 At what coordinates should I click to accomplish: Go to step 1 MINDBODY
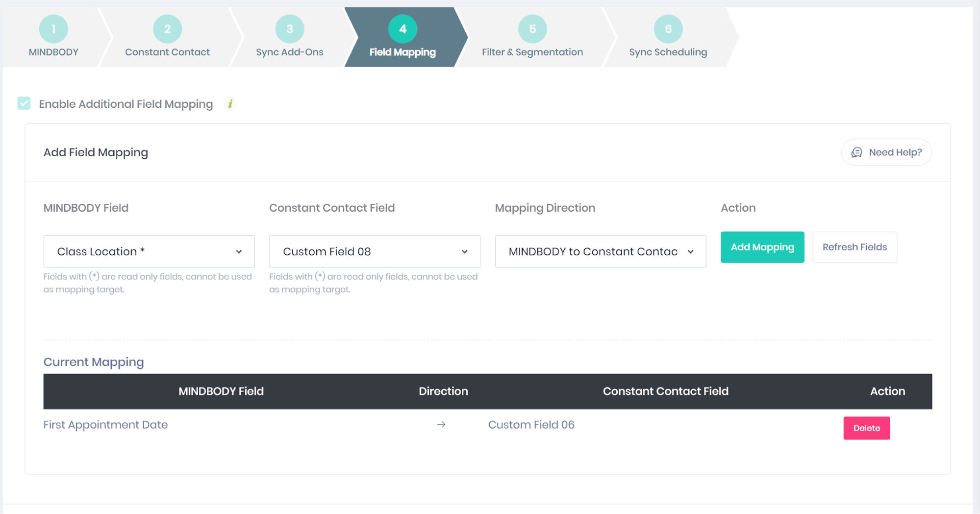(x=53, y=37)
